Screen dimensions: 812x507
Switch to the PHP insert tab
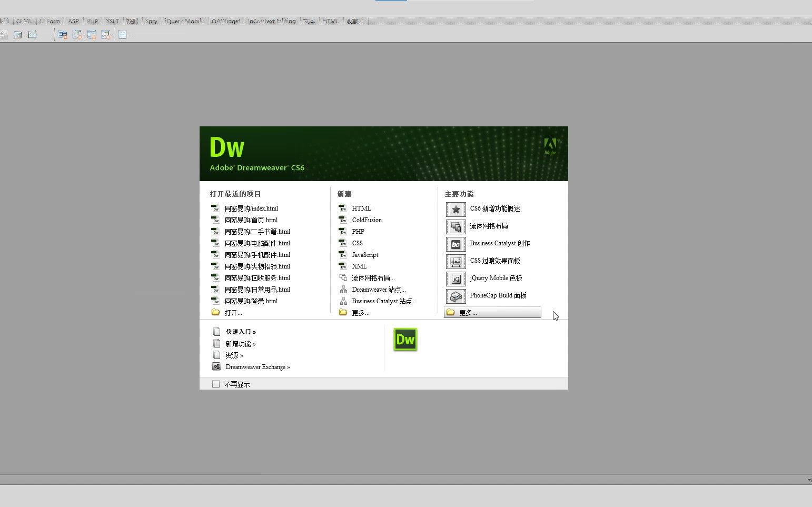point(92,21)
